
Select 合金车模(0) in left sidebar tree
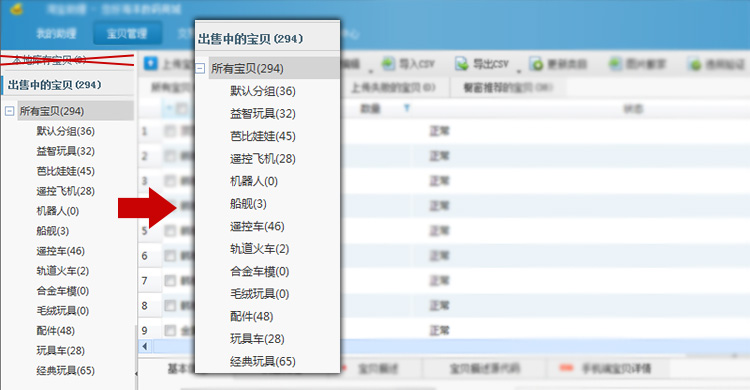[x=63, y=291]
